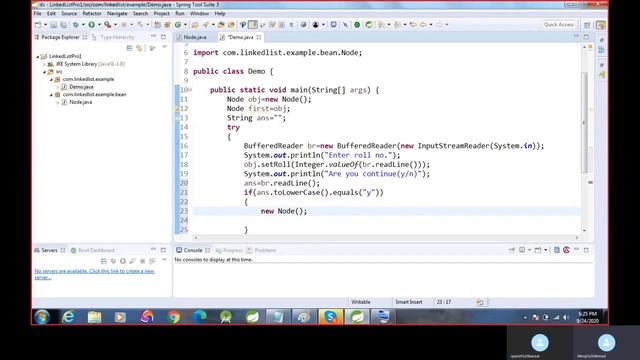Viewport: 640px width, 360px height.
Task: Collapse the com.linkedlist.example package
Action: (51, 80)
